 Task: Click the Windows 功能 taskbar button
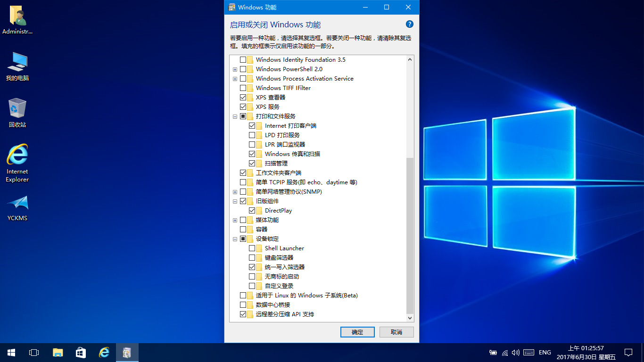(127, 353)
